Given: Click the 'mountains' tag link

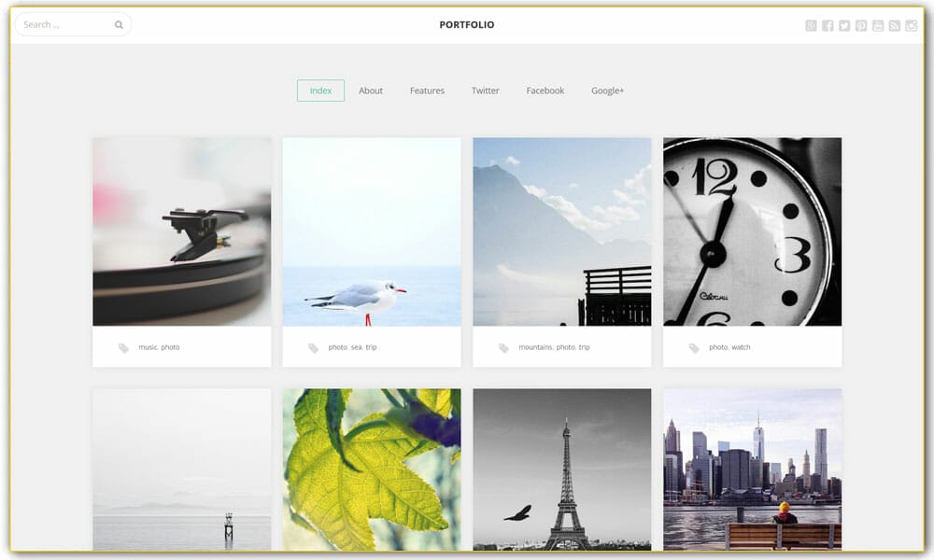Looking at the screenshot, I should pyautogui.click(x=535, y=347).
